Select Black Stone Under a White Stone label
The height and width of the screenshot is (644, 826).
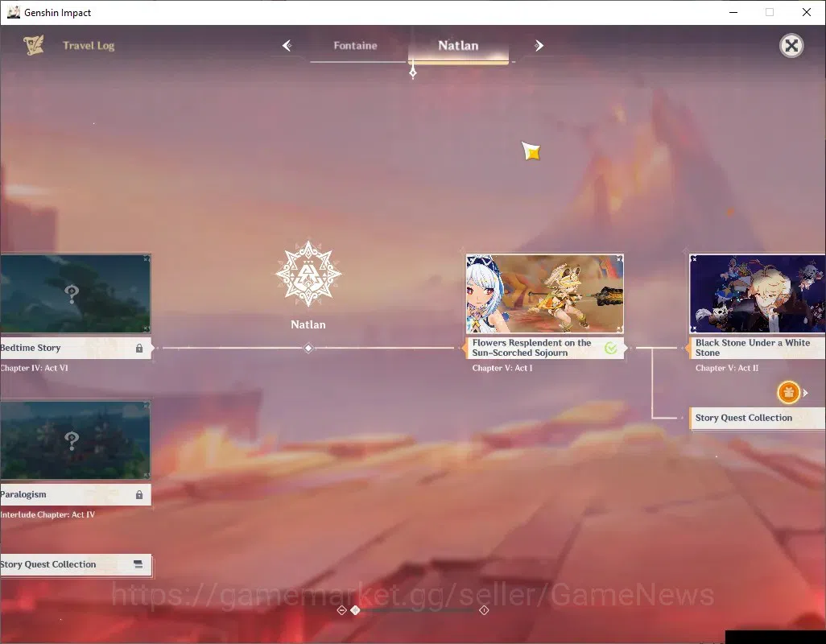pos(758,348)
